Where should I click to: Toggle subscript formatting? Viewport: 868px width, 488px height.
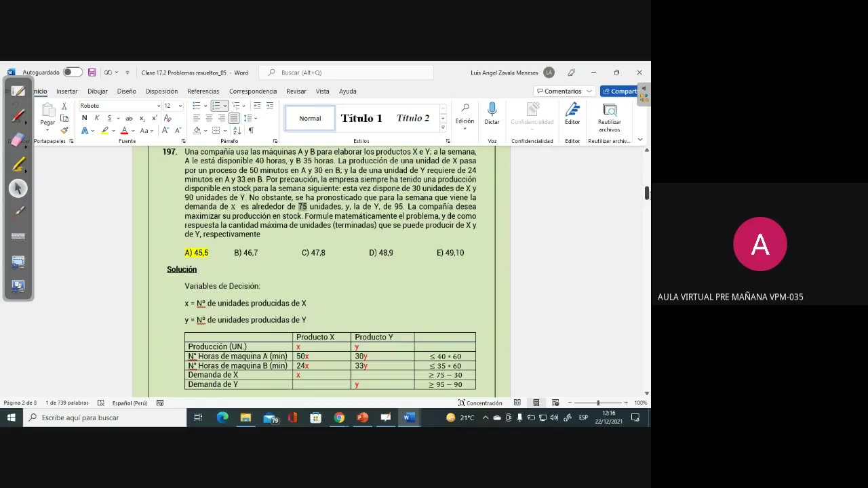coord(142,118)
